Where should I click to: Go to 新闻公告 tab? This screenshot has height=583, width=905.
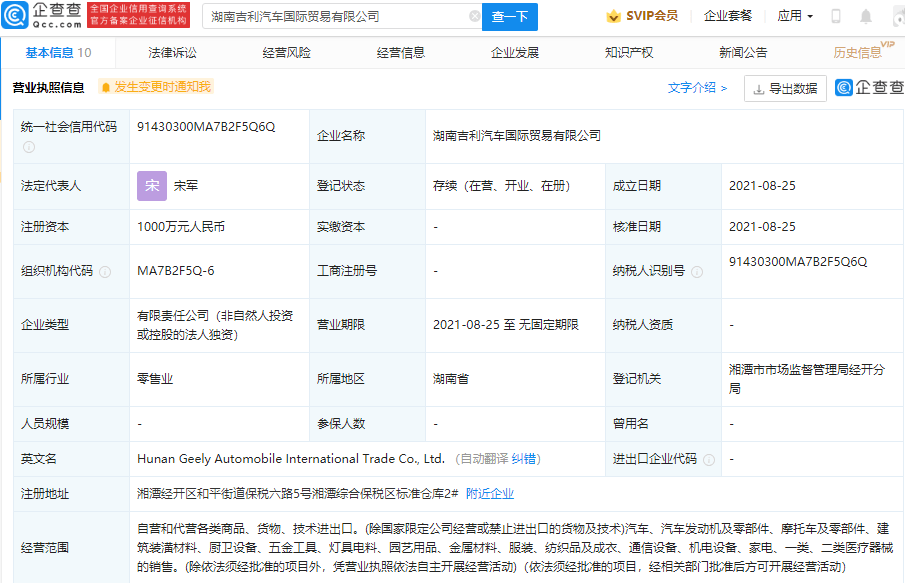click(x=743, y=53)
